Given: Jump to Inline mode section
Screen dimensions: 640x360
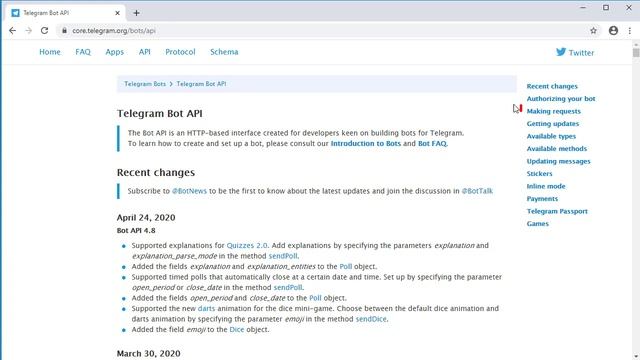Looking at the screenshot, I should 546,186.
